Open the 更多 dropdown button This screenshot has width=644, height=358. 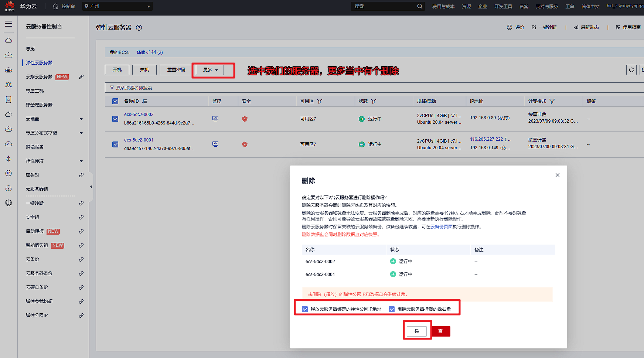[x=210, y=70]
